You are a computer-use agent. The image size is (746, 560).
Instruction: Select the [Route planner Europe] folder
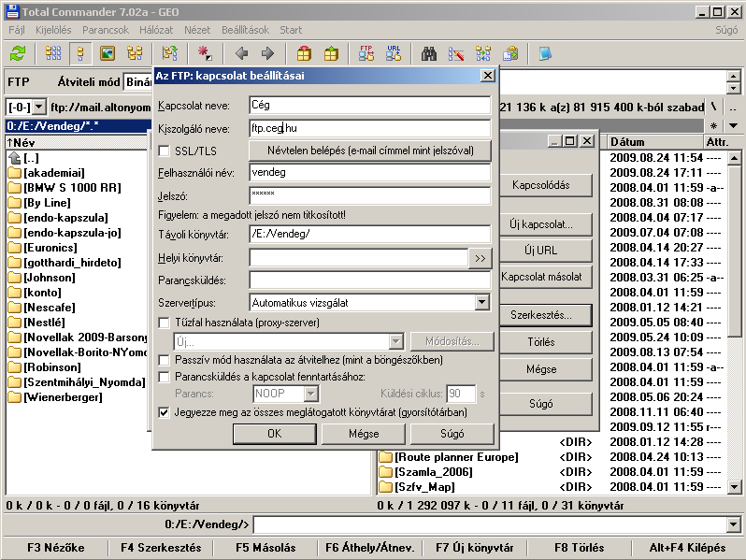(x=448, y=457)
